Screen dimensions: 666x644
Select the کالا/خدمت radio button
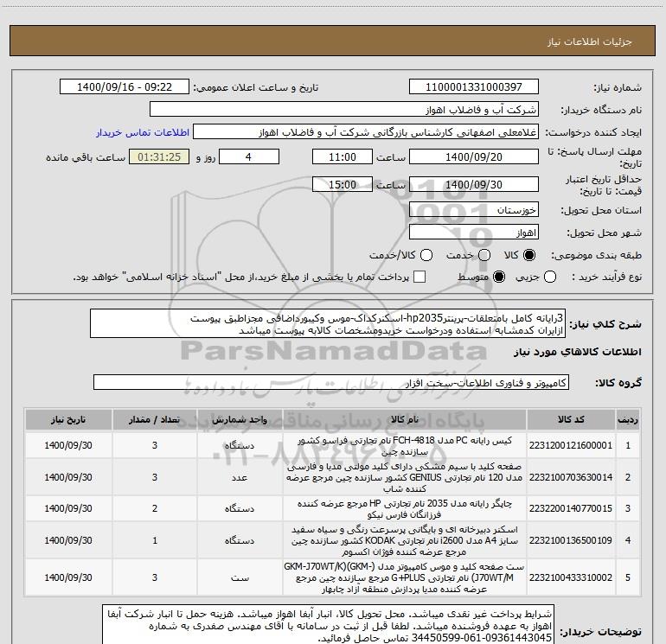(x=426, y=255)
